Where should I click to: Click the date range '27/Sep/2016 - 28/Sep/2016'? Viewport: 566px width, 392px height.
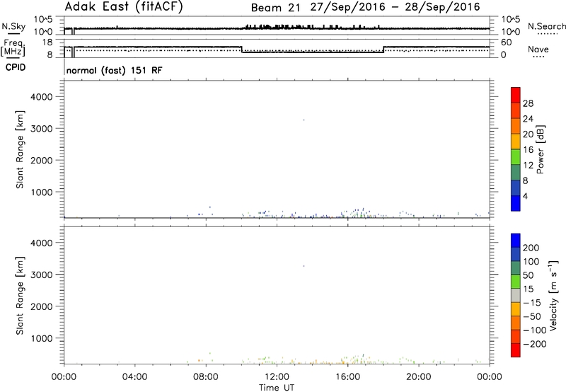(395, 7)
